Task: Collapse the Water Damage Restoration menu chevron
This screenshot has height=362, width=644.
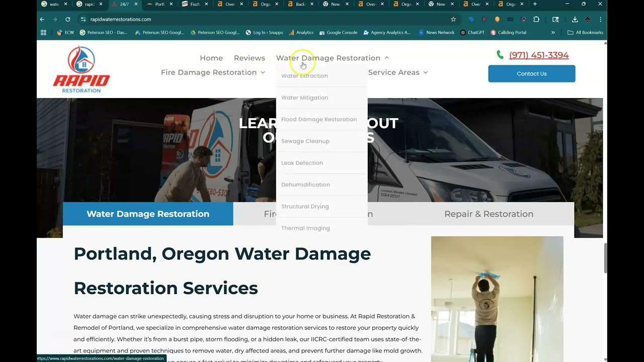Action: pyautogui.click(x=386, y=58)
